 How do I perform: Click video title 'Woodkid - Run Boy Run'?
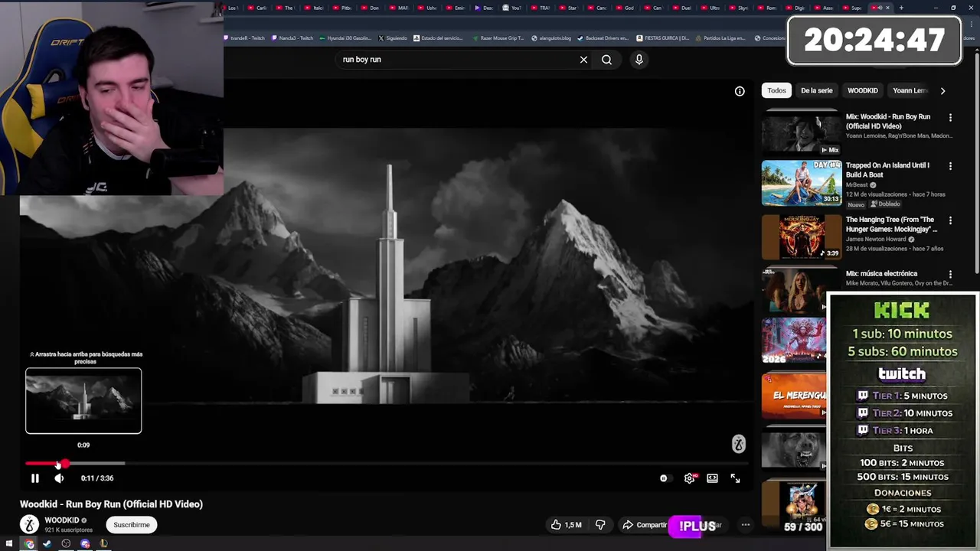coord(111,504)
